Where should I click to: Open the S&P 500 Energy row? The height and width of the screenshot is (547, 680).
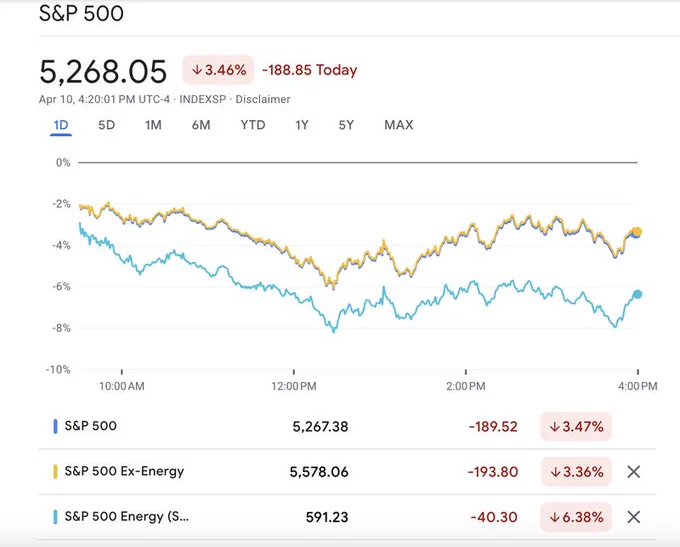(347, 517)
